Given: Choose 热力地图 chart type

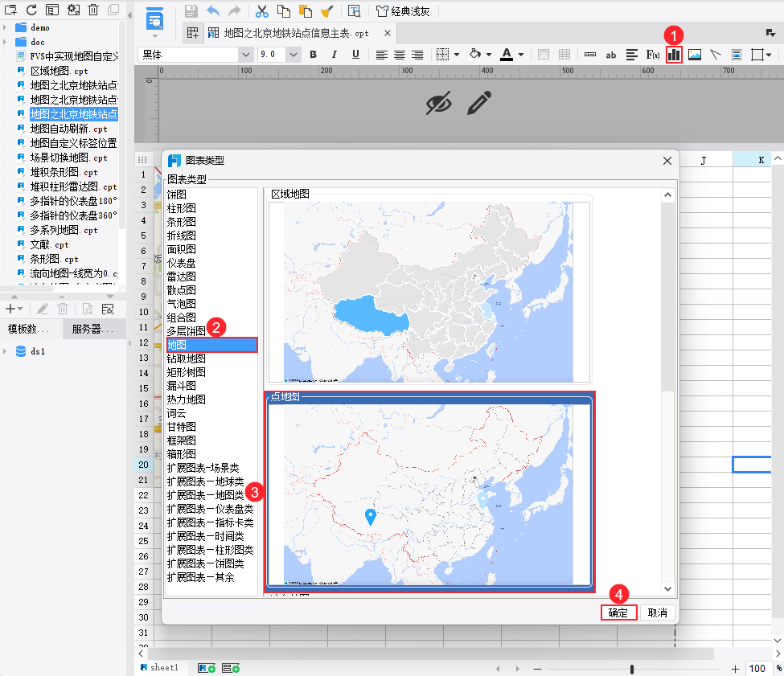Looking at the screenshot, I should tap(186, 399).
